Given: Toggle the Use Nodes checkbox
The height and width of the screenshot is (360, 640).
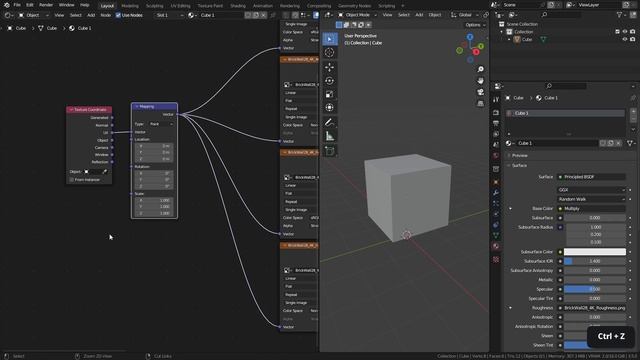Looking at the screenshot, I should point(118,15).
